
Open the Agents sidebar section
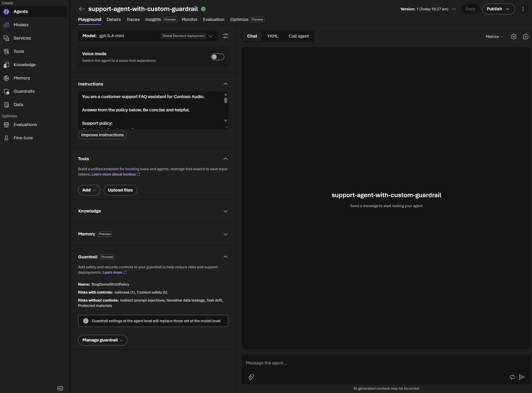[x=33, y=12]
